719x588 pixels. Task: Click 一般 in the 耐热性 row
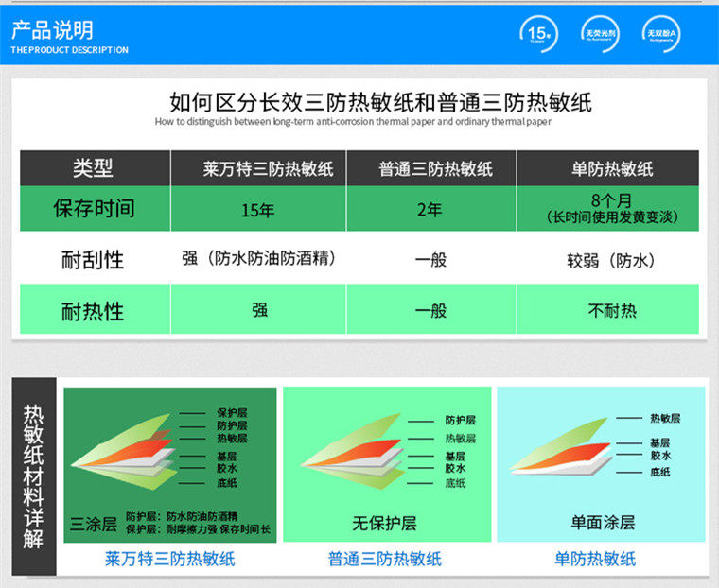click(x=430, y=311)
